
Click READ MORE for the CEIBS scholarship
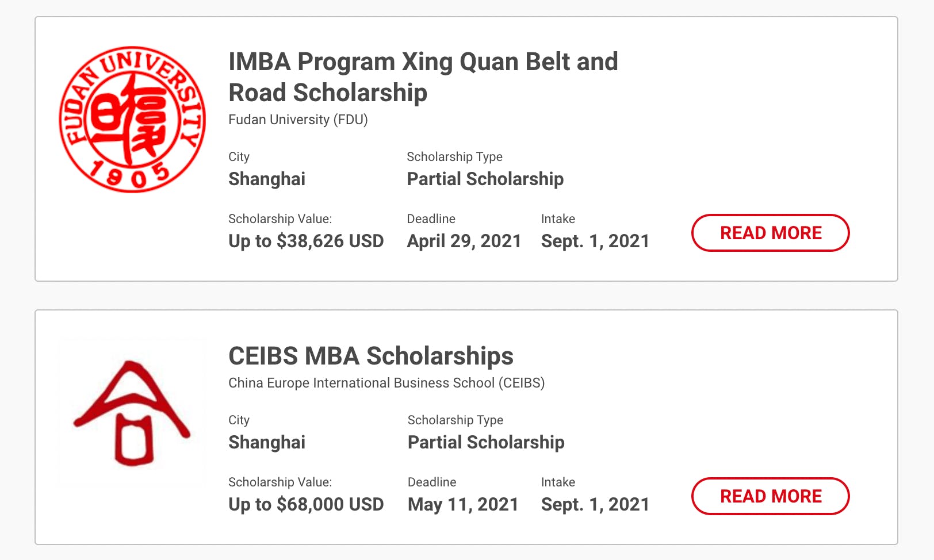coord(770,496)
